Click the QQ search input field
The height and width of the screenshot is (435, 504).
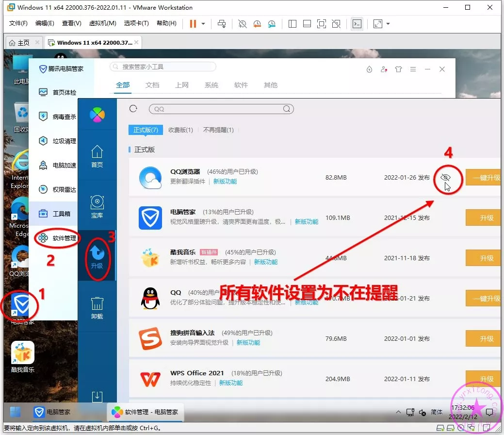[221, 109]
